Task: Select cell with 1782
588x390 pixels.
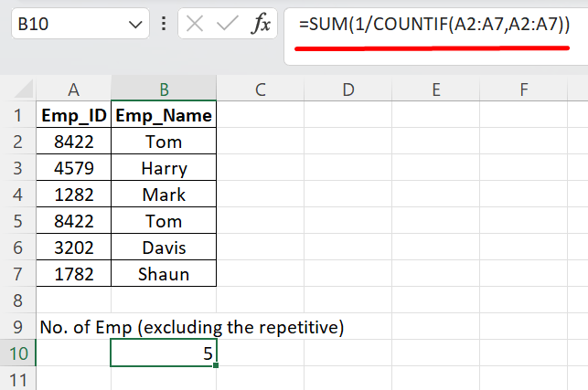Action: point(74,274)
